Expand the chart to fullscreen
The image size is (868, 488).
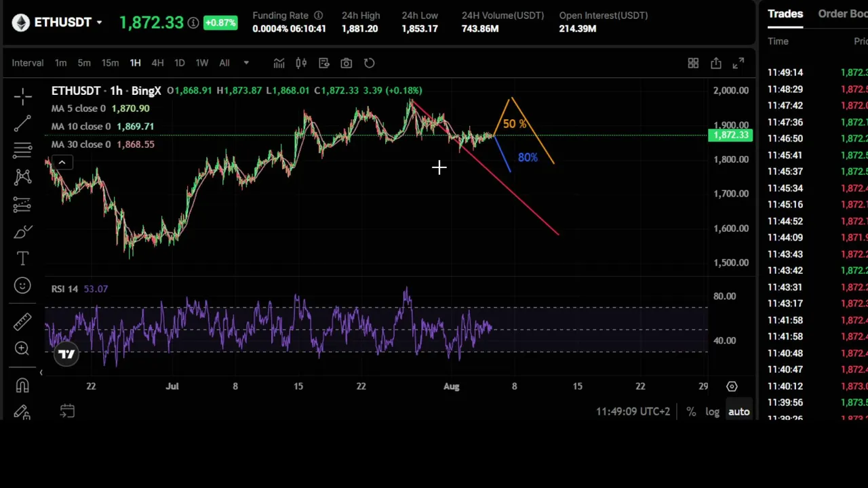(x=738, y=63)
